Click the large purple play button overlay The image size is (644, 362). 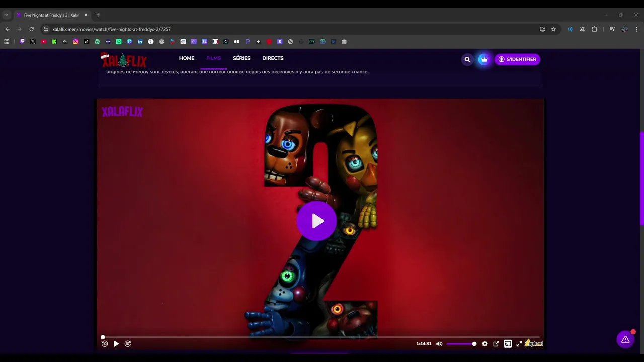click(316, 221)
